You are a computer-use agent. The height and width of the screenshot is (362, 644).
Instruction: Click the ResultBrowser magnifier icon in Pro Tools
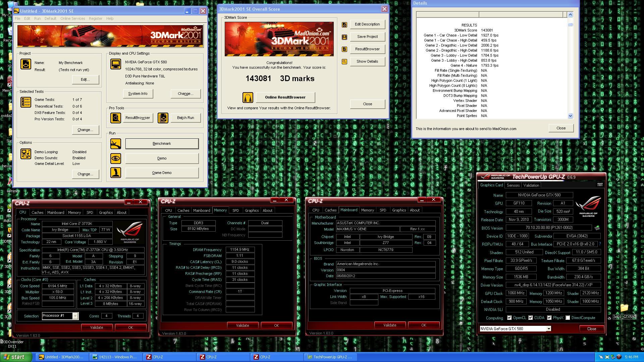click(x=116, y=118)
